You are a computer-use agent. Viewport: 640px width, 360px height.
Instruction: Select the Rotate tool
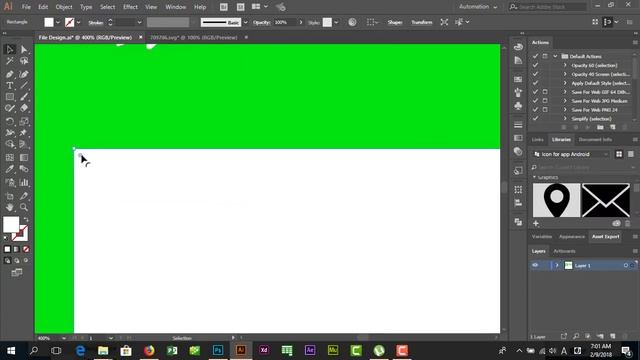tap(10, 121)
